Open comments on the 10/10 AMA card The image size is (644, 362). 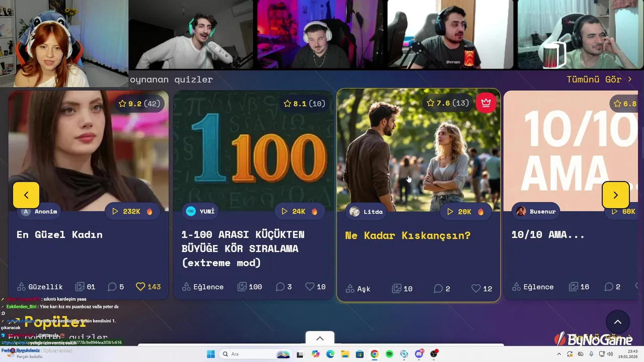point(612,287)
